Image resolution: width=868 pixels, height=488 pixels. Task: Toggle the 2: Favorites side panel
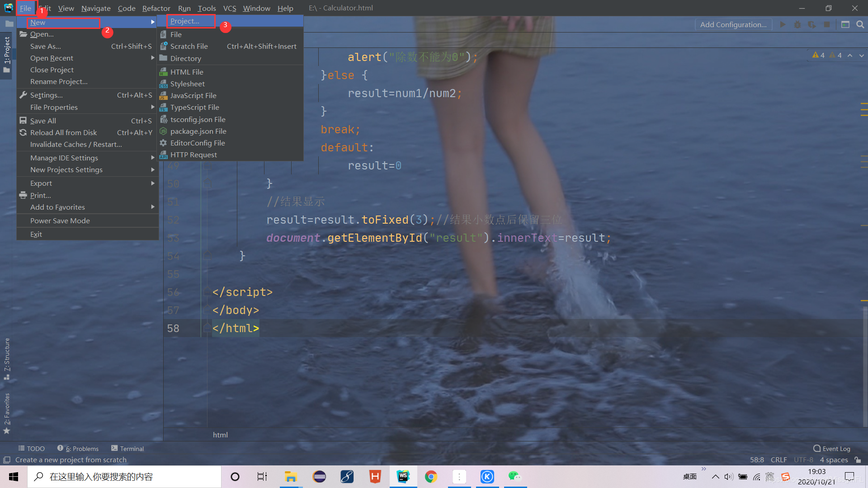[x=7, y=409]
